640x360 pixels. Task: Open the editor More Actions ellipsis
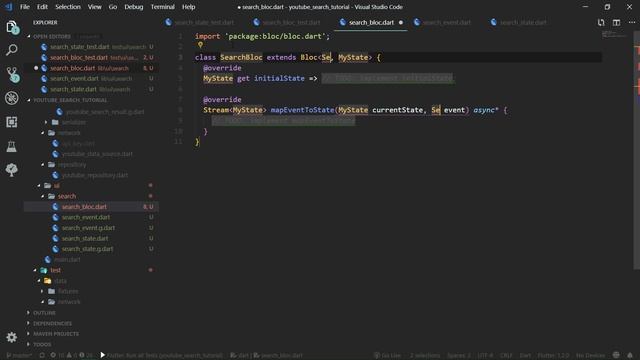click(632, 22)
